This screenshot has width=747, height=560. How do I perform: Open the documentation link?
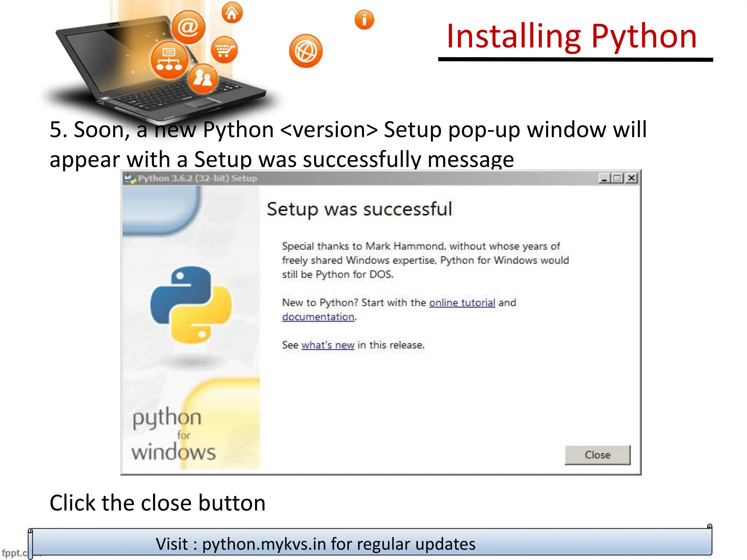[x=318, y=317]
